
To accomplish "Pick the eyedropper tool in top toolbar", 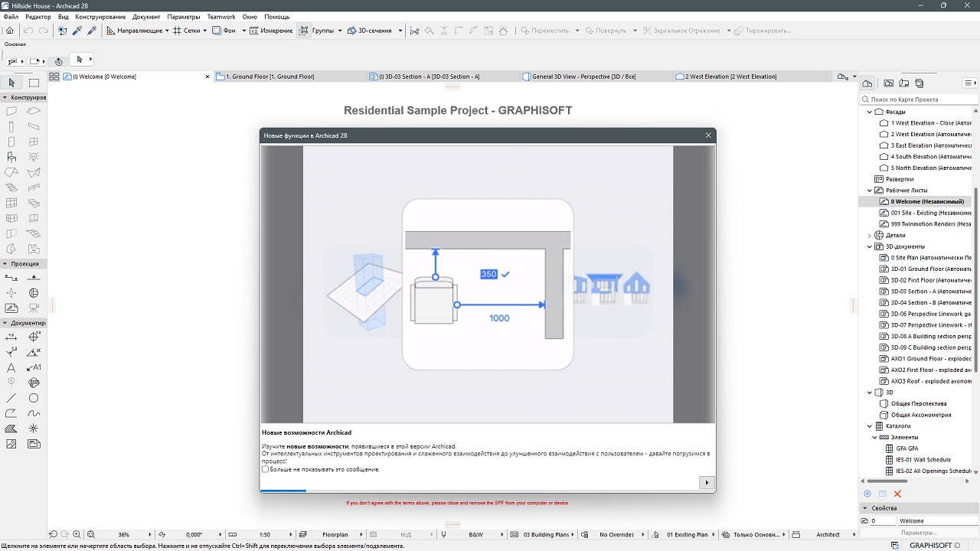I will coord(77,31).
